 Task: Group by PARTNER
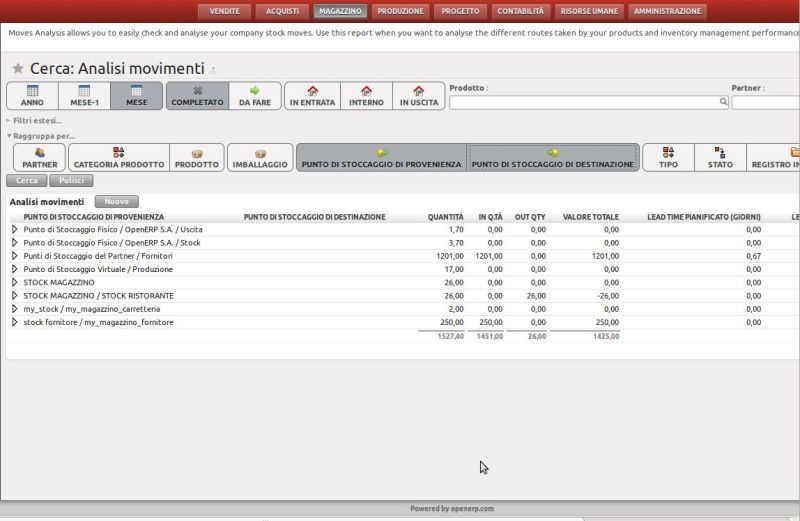[39, 158]
